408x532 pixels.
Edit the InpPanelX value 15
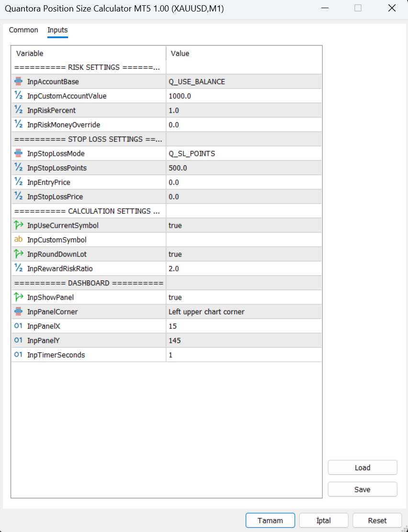244,326
